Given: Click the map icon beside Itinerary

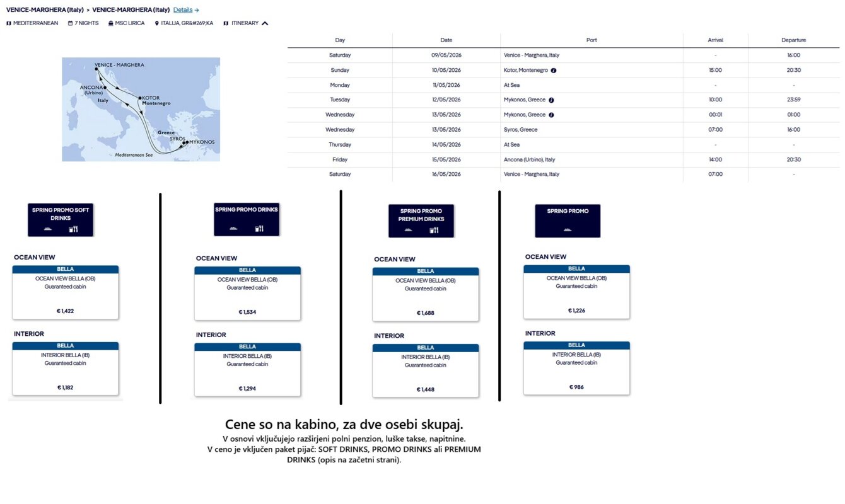Looking at the screenshot, I should 226,23.
